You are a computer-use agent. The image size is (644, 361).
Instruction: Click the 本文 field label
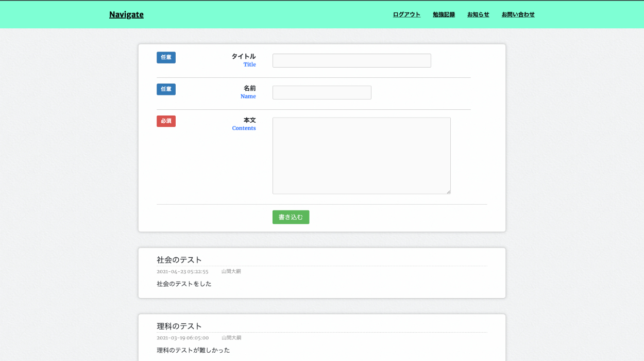click(x=249, y=120)
